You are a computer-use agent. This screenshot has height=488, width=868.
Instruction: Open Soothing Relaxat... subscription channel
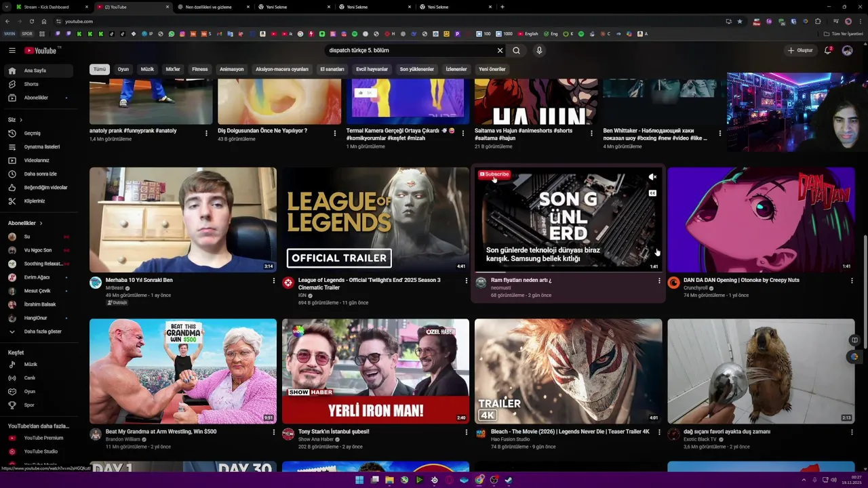(x=39, y=264)
